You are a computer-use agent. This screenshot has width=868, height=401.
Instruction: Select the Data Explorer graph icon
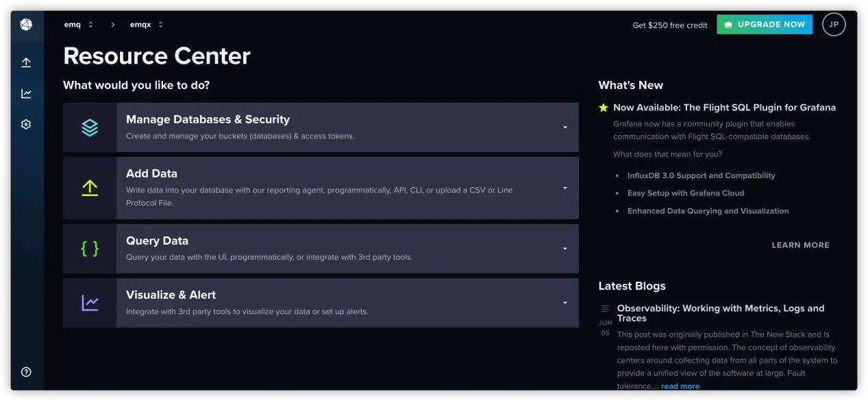point(26,93)
